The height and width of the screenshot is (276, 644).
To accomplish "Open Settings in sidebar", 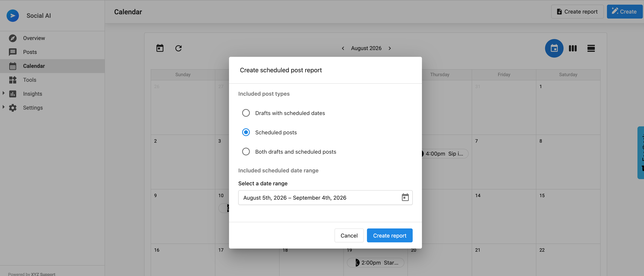I will pyautogui.click(x=52, y=108).
